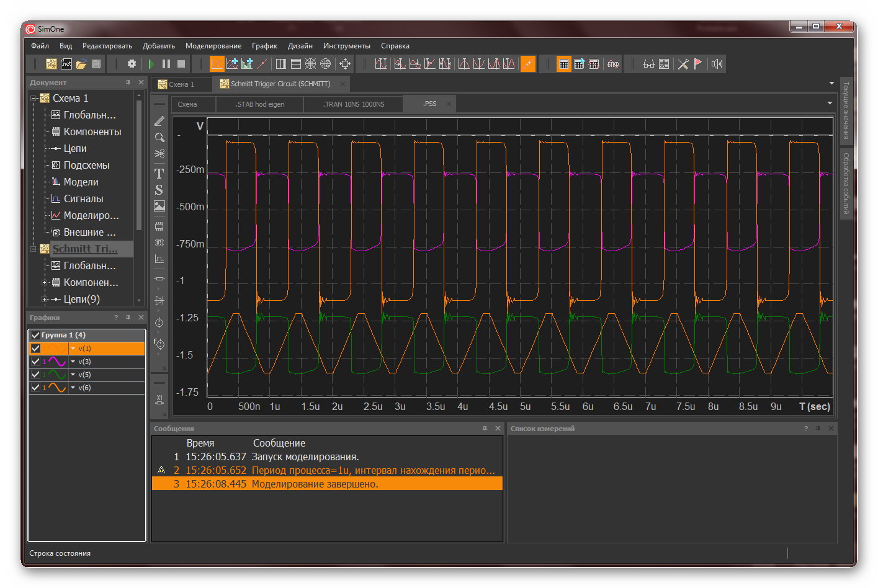Select the Сигналы tree item
Screen dimensions: 878x588
click(x=83, y=198)
